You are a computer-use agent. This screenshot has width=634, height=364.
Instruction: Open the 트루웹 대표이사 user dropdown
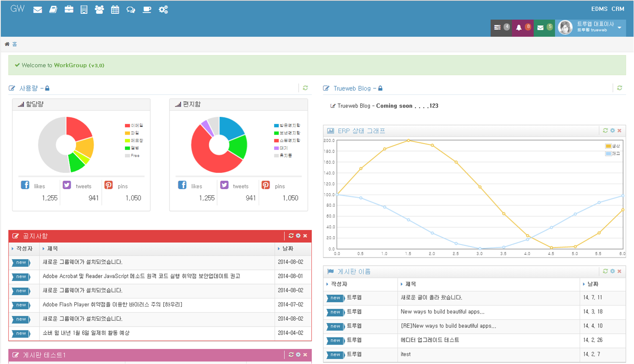[590, 28]
